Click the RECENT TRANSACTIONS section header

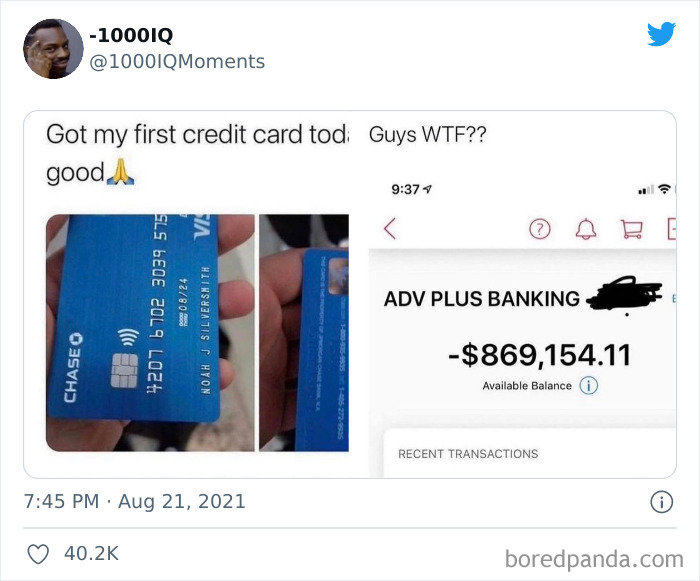tap(468, 454)
